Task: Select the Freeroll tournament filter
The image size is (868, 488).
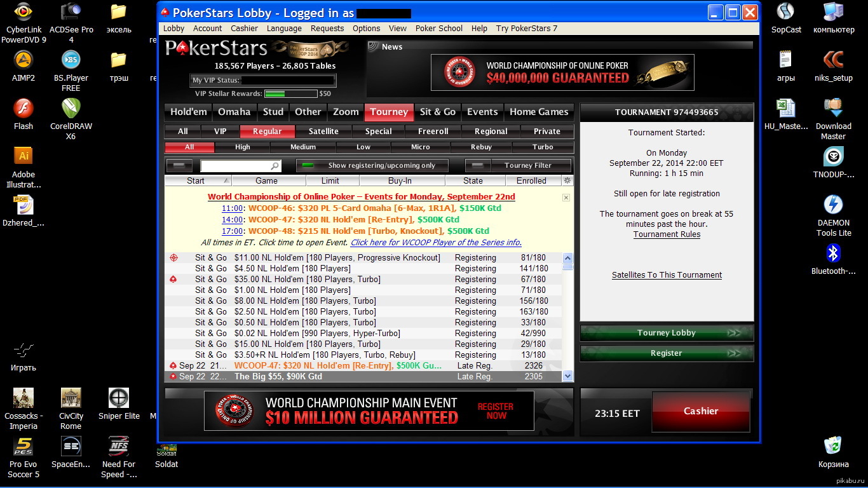Action: point(433,132)
